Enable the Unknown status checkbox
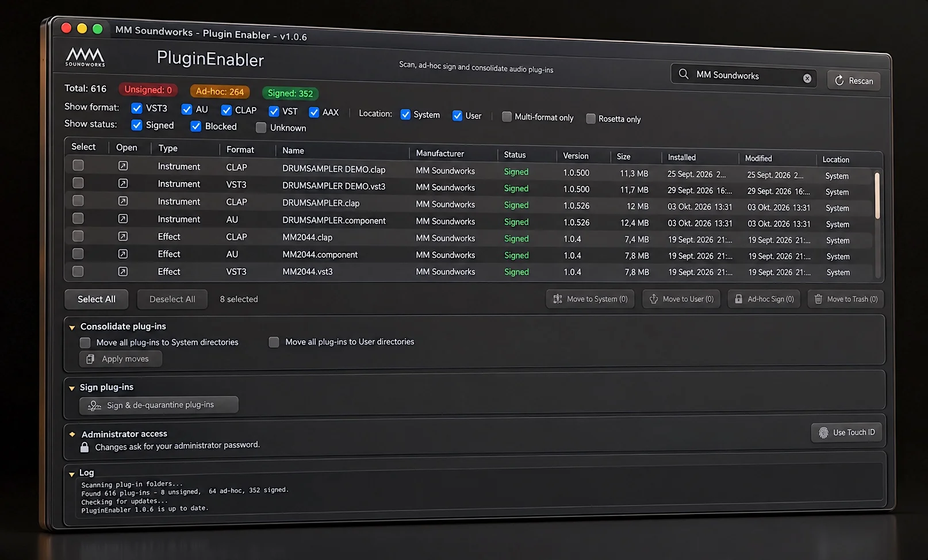The width and height of the screenshot is (928, 560). tap(261, 128)
